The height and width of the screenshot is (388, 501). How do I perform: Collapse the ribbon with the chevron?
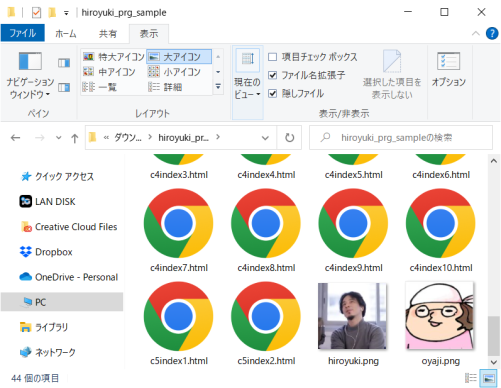(x=476, y=33)
